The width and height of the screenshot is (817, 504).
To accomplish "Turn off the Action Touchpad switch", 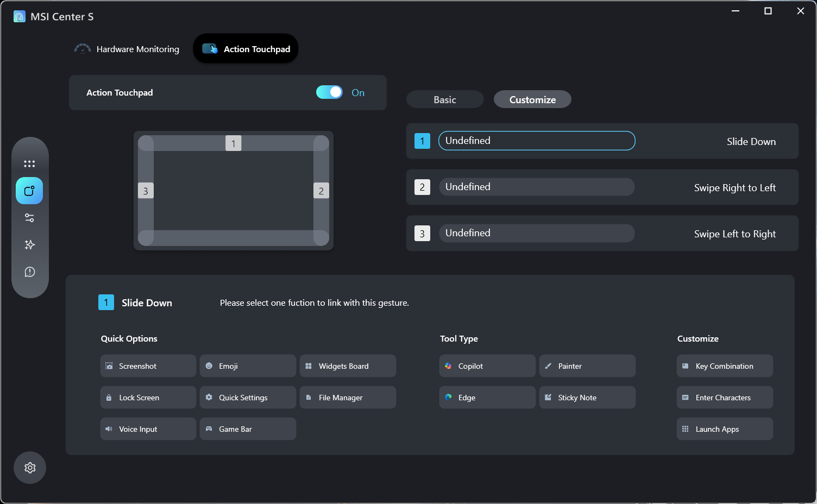I will click(329, 92).
